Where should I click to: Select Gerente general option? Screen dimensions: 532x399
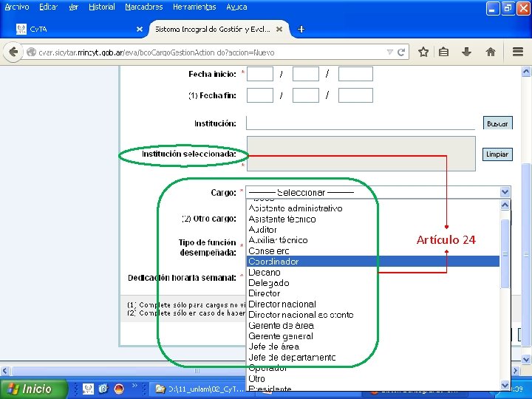point(373,336)
